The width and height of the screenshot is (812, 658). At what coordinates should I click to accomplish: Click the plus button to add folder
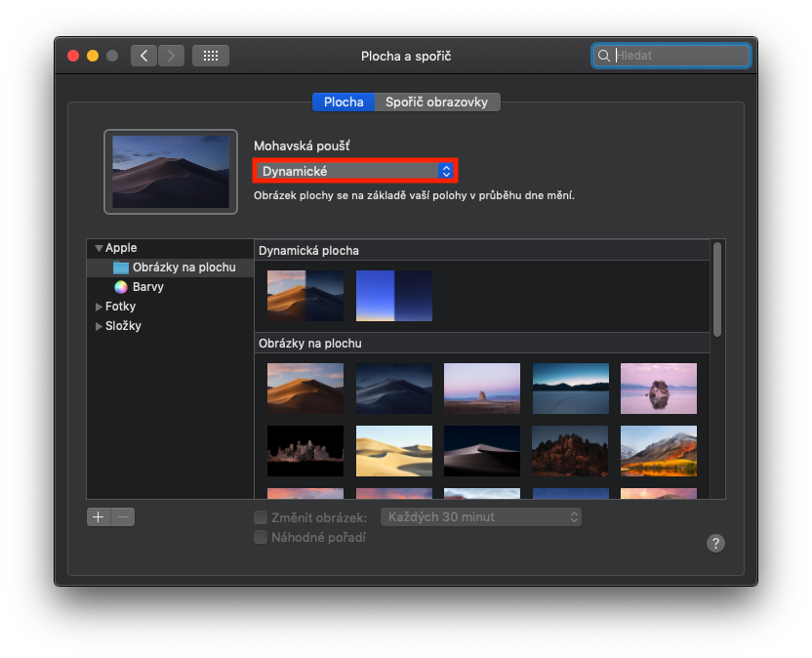coord(99,517)
